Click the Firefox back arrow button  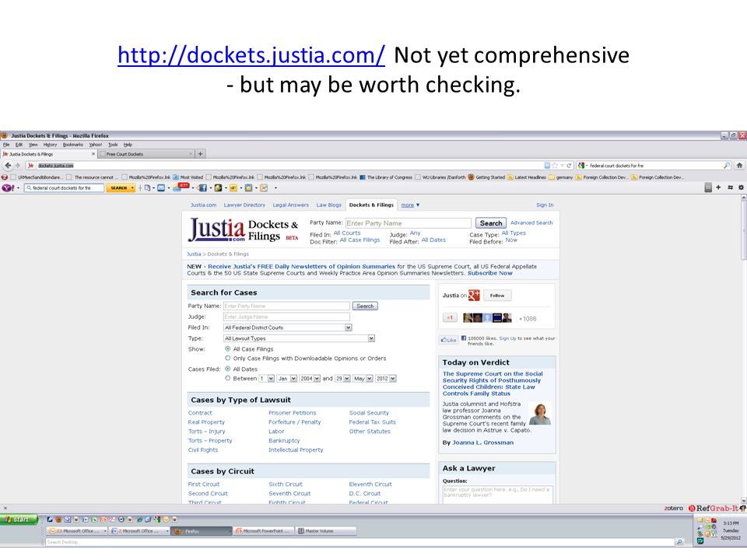tap(8, 165)
